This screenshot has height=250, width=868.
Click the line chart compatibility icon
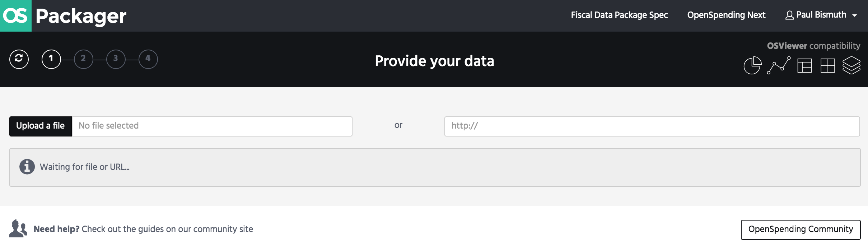[x=779, y=65]
